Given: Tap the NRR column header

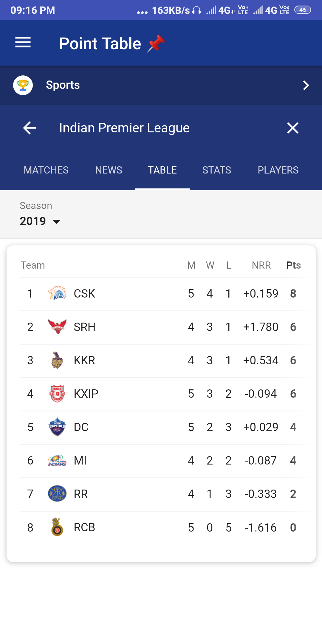Looking at the screenshot, I should click(x=261, y=265).
